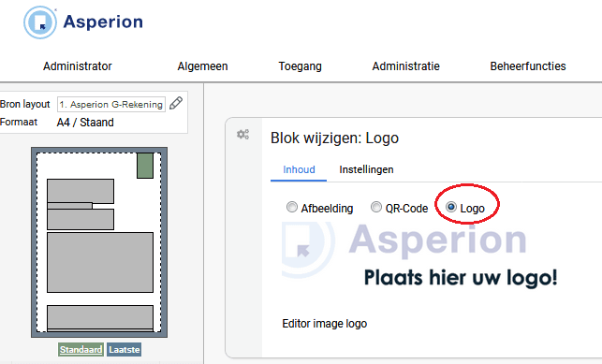This screenshot has height=364, width=602.
Task: Click the pencil icon to edit Bron layout
Action: (x=176, y=103)
